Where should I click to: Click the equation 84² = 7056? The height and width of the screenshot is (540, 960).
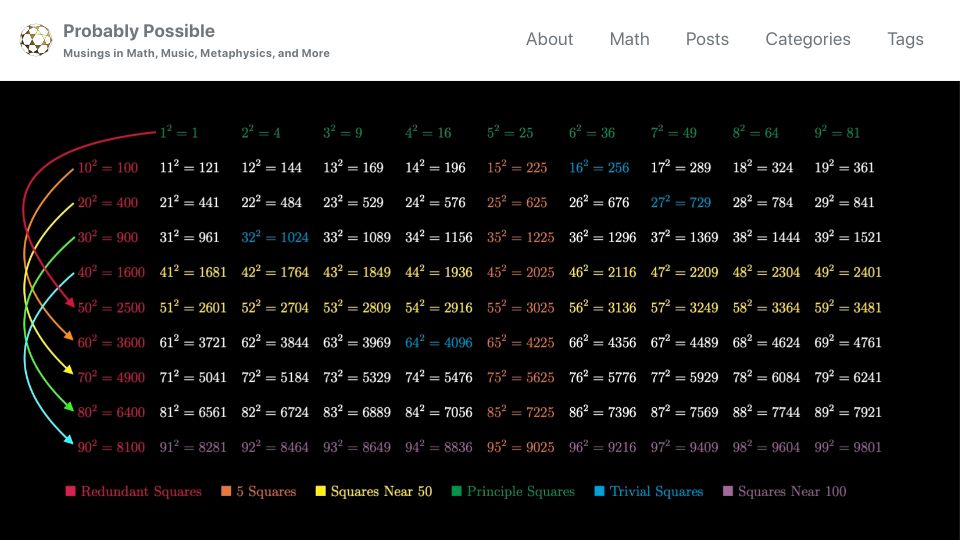[439, 412]
